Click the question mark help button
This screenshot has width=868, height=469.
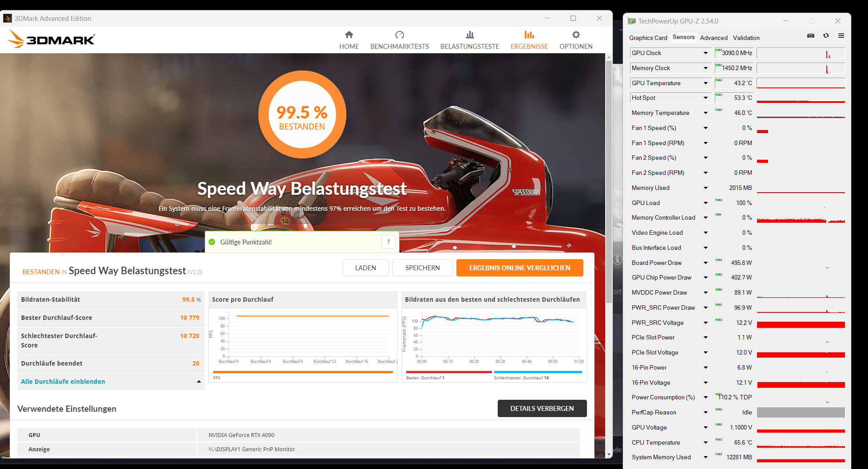click(x=388, y=242)
